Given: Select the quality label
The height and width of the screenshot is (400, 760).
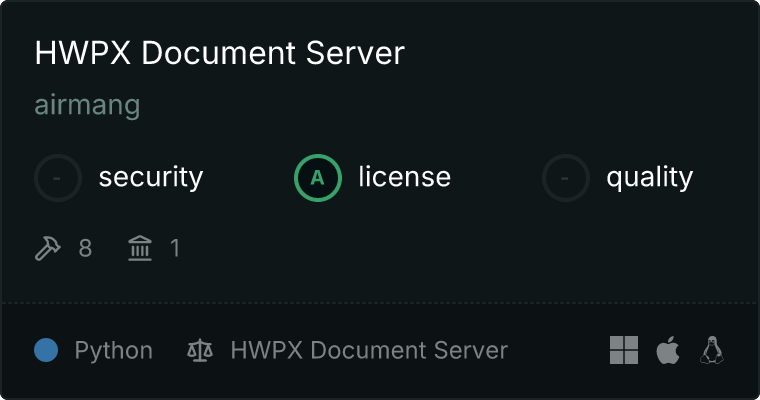Looking at the screenshot, I should (649, 178).
